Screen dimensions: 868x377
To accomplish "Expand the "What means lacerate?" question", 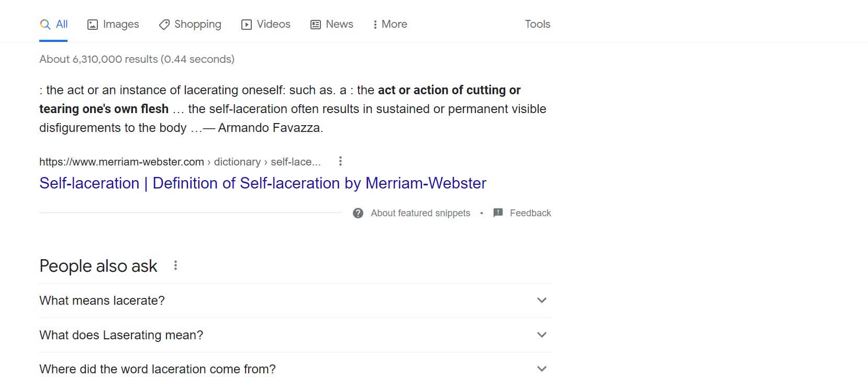I will [x=542, y=301].
